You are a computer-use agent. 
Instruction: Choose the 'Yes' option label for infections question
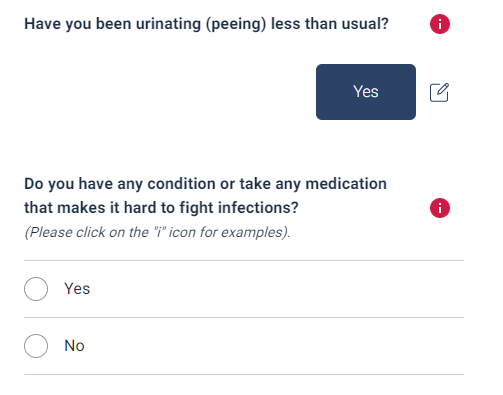tap(77, 289)
